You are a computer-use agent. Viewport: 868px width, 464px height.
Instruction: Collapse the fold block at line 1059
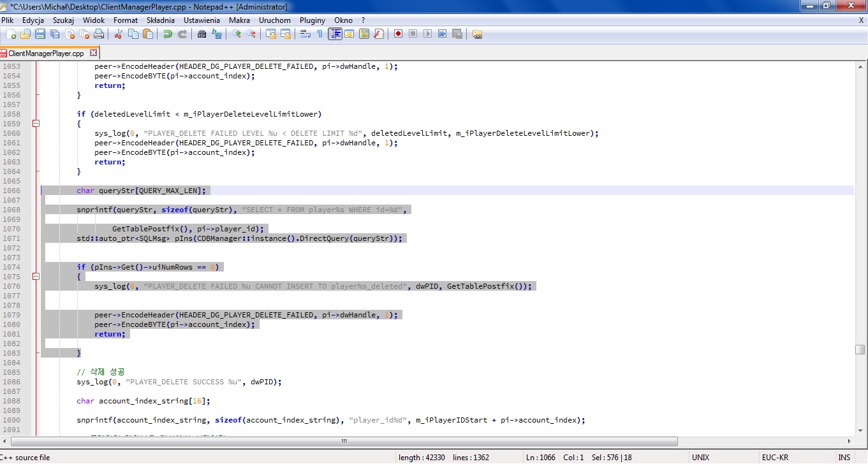point(36,124)
